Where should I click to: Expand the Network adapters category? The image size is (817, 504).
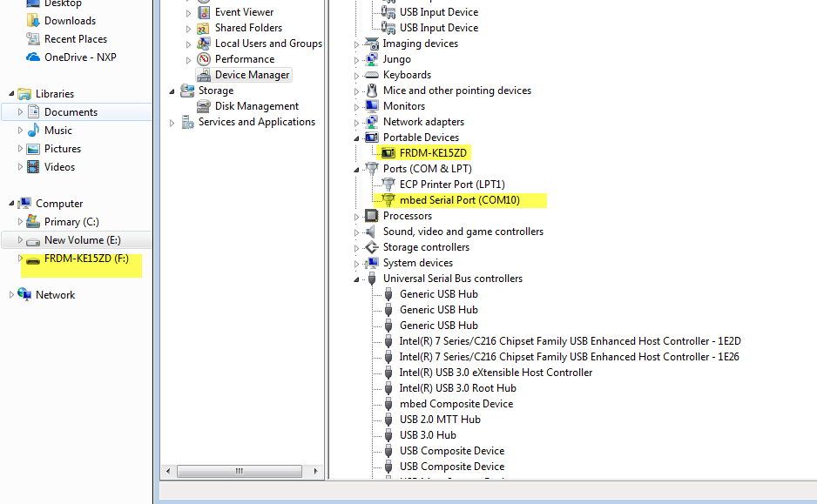tap(356, 123)
